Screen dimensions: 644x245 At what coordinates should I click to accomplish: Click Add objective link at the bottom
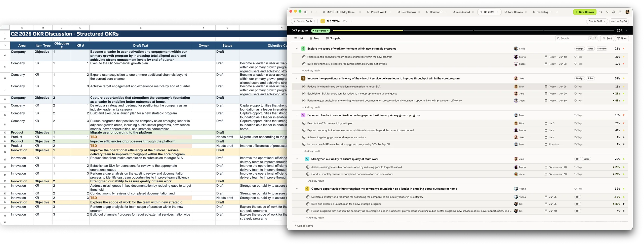[304, 226]
